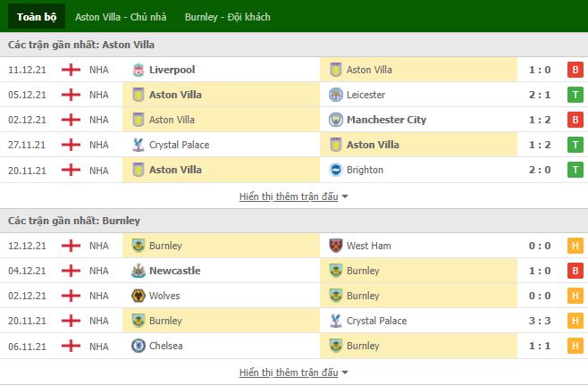
Task: Click the Chelsea club crest icon
Action: (x=139, y=346)
